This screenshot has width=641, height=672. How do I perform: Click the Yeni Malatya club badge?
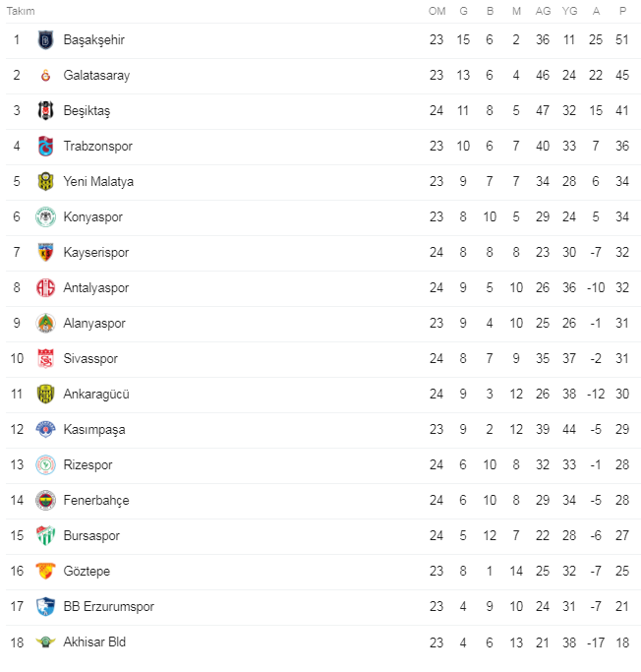pyautogui.click(x=45, y=182)
